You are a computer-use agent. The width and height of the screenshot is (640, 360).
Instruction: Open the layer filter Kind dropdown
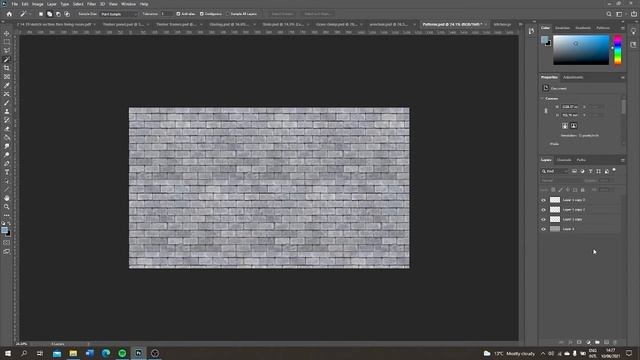pos(554,171)
